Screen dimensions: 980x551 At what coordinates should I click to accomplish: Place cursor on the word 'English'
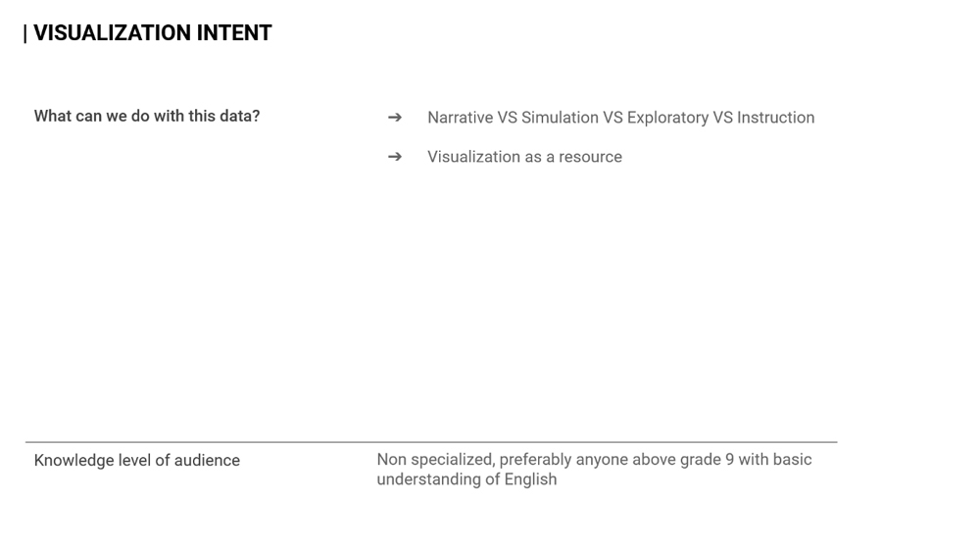(x=530, y=479)
